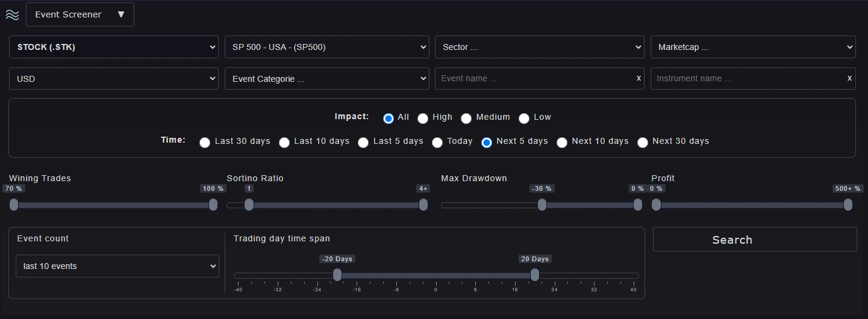Open the USD currency dropdown
This screenshot has width=868, height=319.
pos(113,79)
